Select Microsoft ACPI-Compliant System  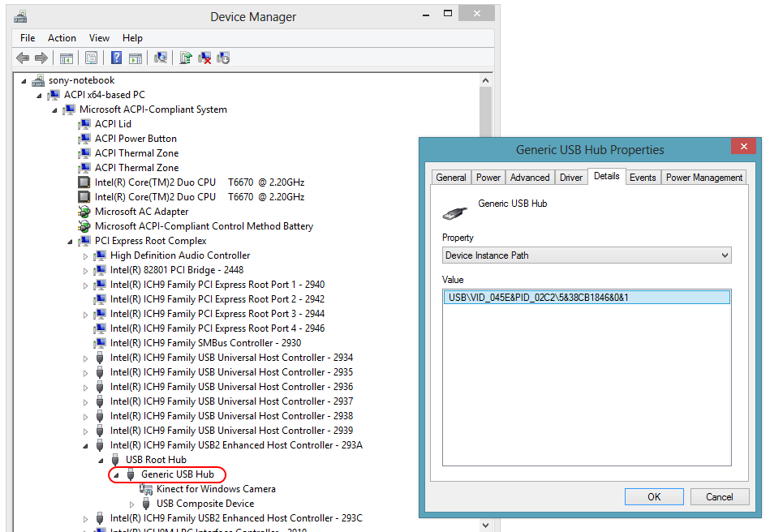click(x=153, y=109)
